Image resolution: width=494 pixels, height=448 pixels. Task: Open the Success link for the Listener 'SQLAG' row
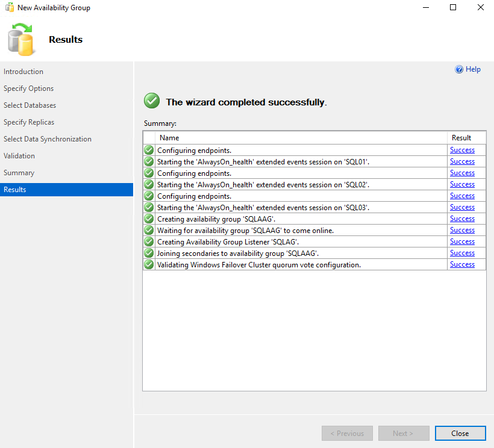click(462, 242)
